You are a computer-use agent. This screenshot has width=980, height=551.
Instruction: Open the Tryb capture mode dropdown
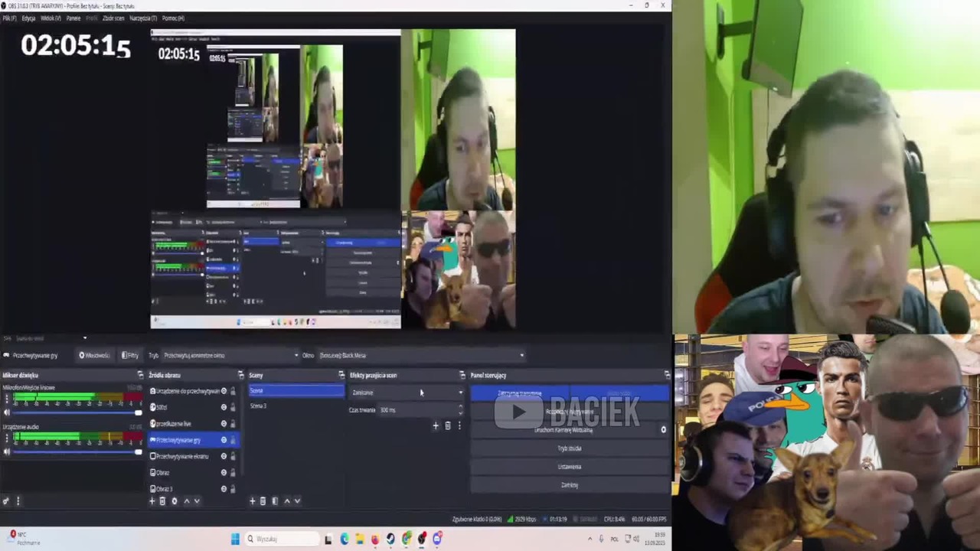coord(230,355)
